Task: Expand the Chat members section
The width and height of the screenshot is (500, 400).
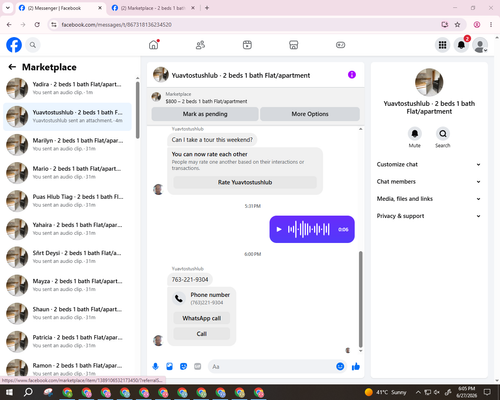Action: tap(429, 182)
